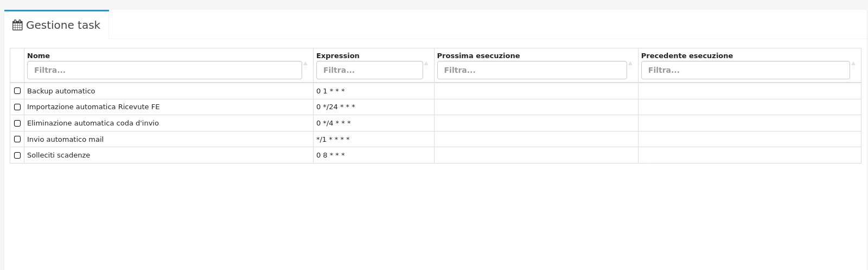Click the Expression filter input
The image size is (868, 270).
(369, 70)
